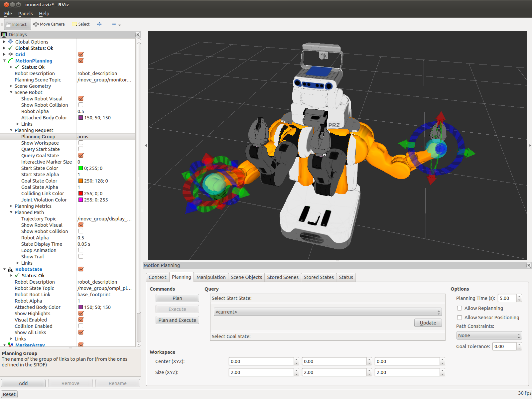Toggle the Loop Animation checkbox
Screen dimensions: 532x399
(81, 250)
